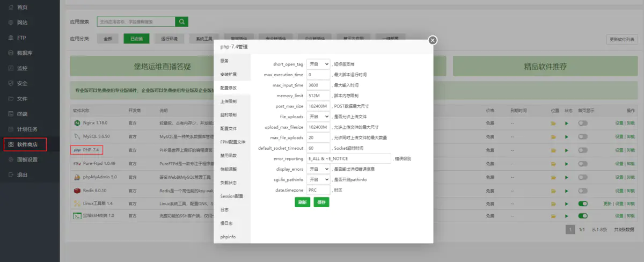Switch to the 服务 tab in php-7.4 dialog

point(232,61)
